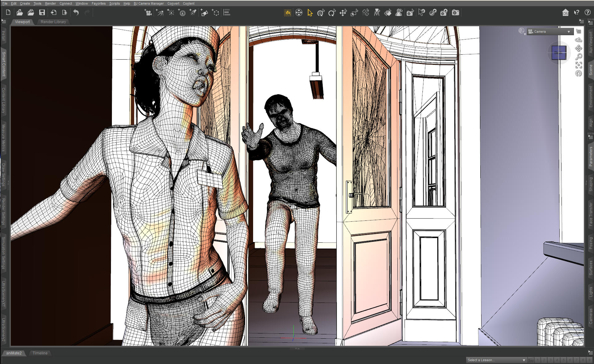The height and width of the screenshot is (364, 594).
Task: Open the Scripts menu
Action: (114, 3)
